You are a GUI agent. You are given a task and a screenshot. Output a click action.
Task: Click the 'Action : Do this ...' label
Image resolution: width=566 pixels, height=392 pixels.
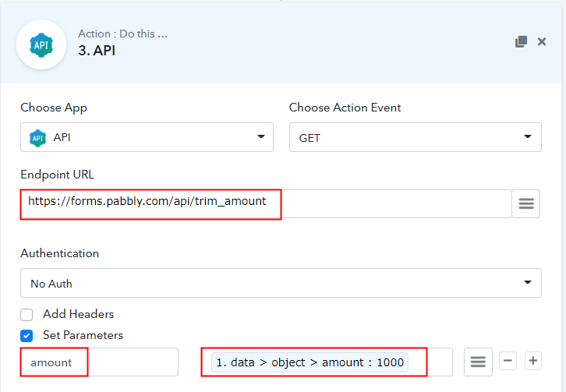click(x=122, y=34)
